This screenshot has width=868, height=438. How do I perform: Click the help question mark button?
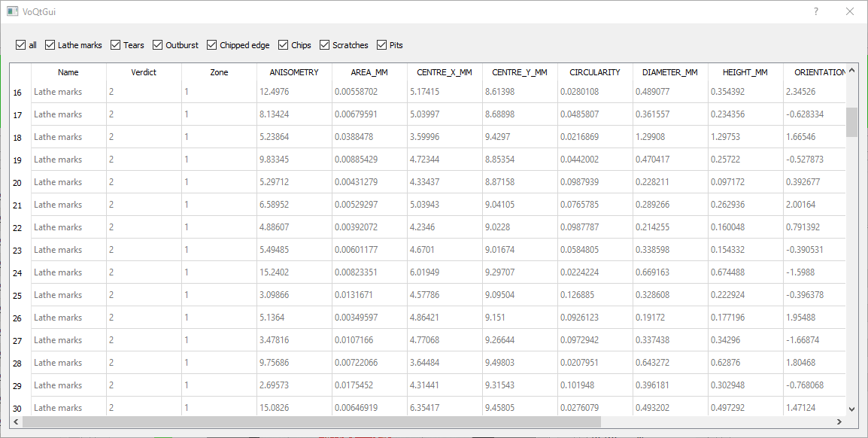(x=816, y=12)
